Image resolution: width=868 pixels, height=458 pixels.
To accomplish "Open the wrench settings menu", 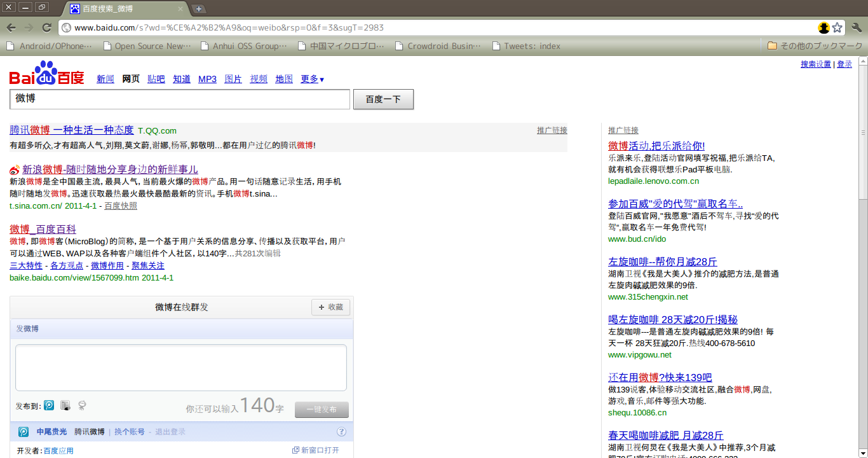I will pos(857,27).
